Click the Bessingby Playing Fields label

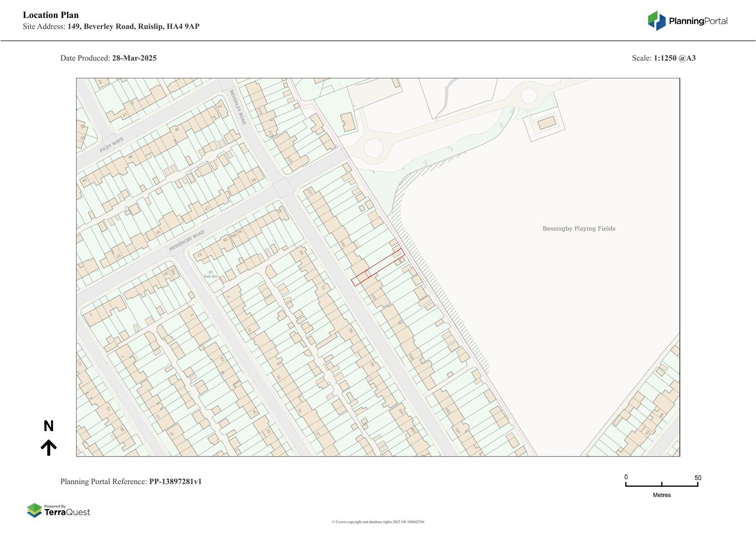578,229
